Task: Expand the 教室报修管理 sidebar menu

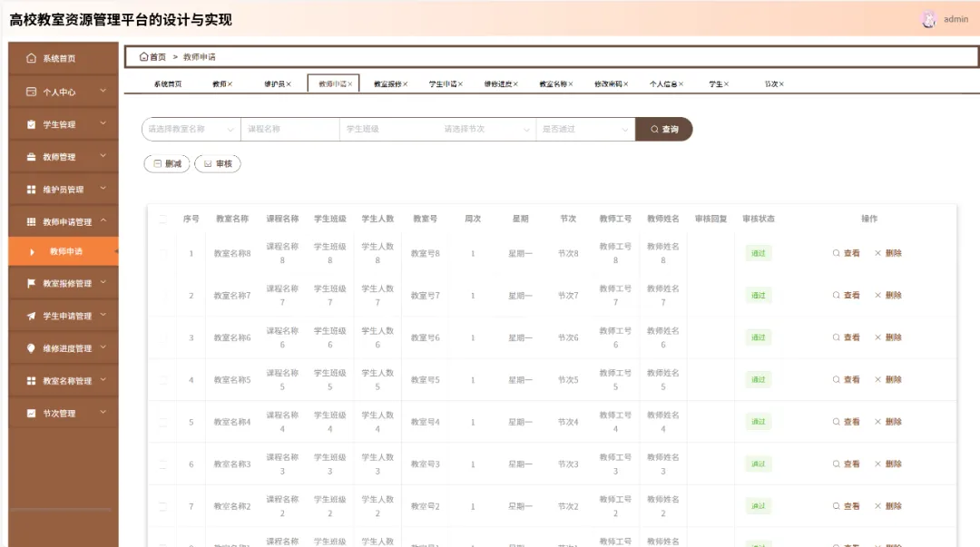Action: 64,283
